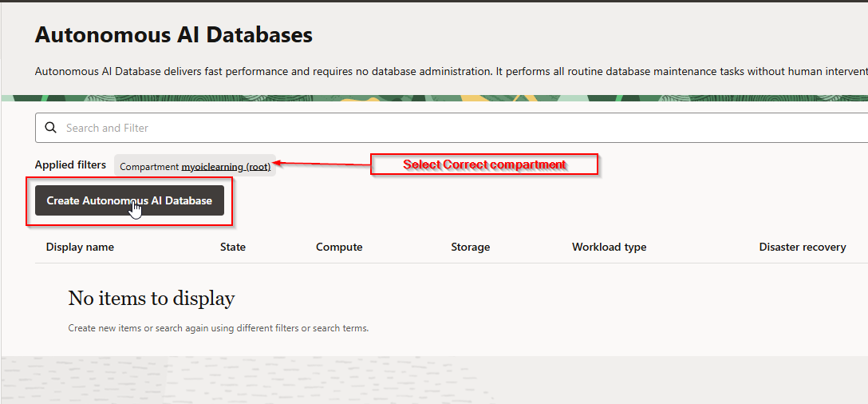The width and height of the screenshot is (868, 404).
Task: Click the Storage column header
Action: click(x=471, y=248)
